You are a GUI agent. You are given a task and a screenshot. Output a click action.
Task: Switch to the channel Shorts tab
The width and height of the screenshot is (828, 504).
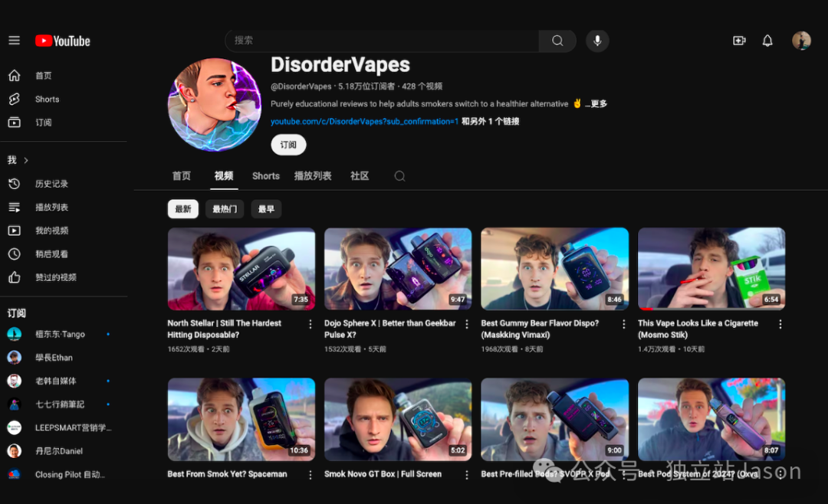tap(265, 176)
